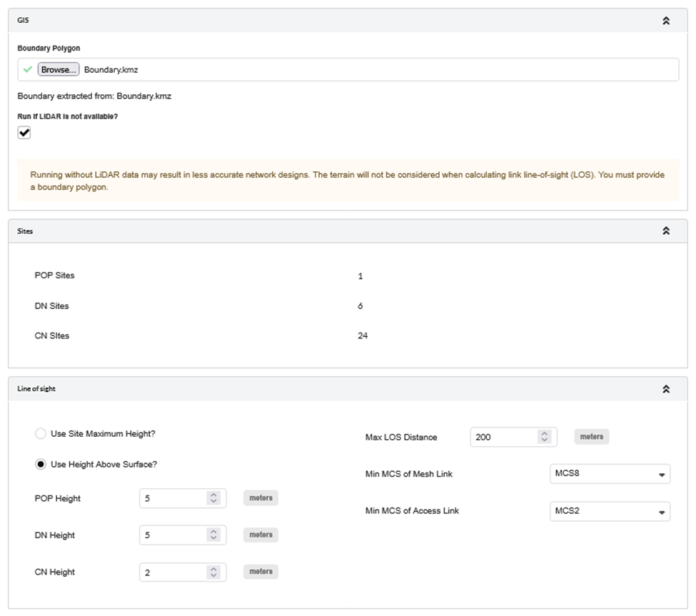Select Use Site Maximum Height option
Image resolution: width=696 pixels, height=616 pixels.
point(41,434)
